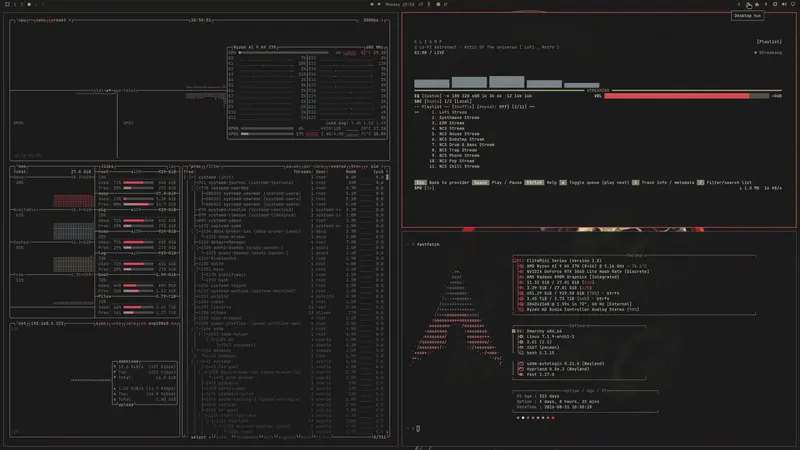Screen dimensions: 800x450
Task: Click the swap disk free bar
Action: coord(138,204)
